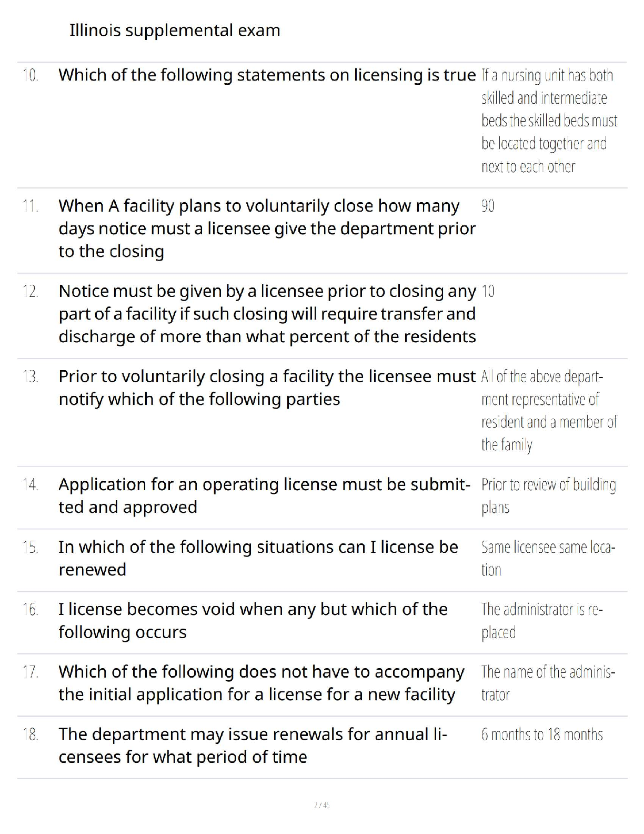Select "The administrator is replaced" answer
Viewport: 644px width, 834px height.
coord(541,621)
